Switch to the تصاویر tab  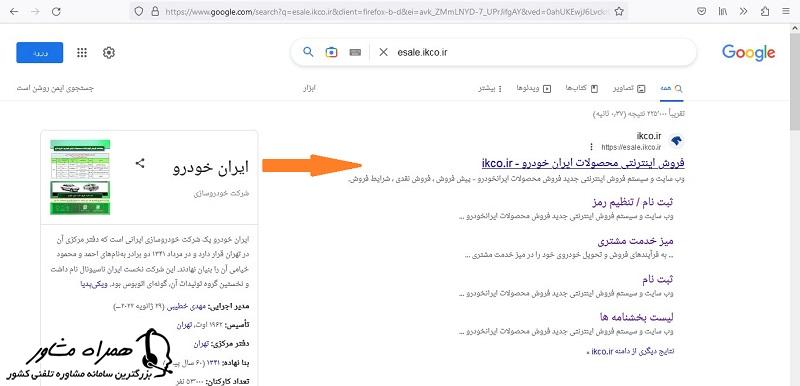[629, 88]
